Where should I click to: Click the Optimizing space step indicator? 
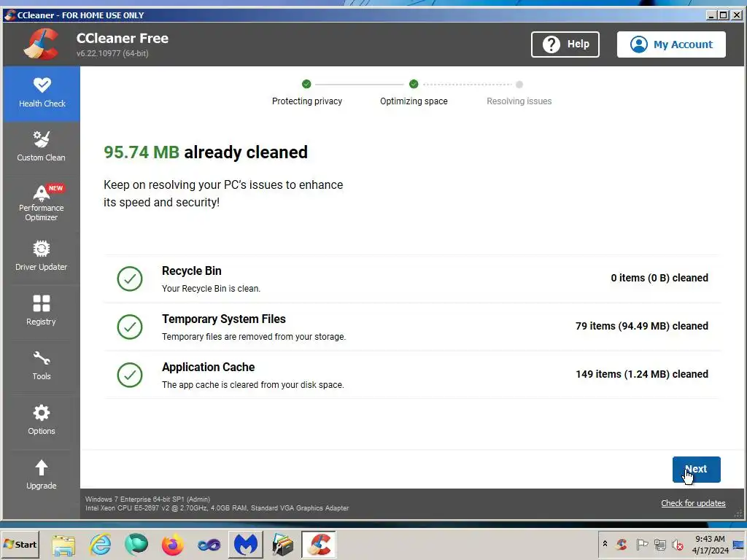[x=414, y=85]
